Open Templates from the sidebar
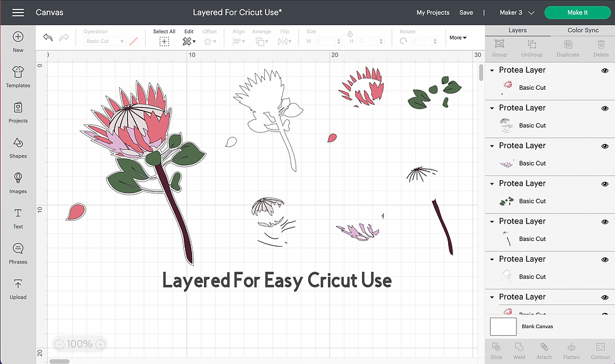This screenshot has width=615, height=364. coord(18,77)
